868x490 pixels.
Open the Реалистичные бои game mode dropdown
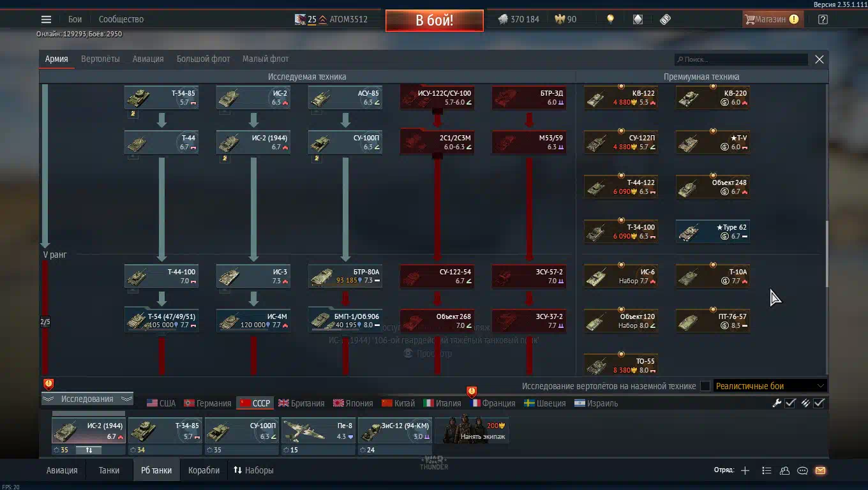click(x=770, y=385)
